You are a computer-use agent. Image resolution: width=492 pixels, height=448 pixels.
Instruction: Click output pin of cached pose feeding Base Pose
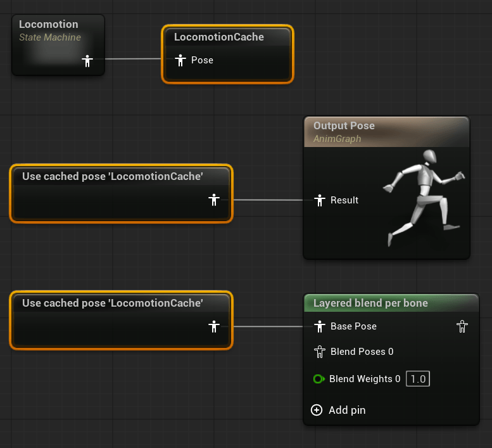coord(214,327)
